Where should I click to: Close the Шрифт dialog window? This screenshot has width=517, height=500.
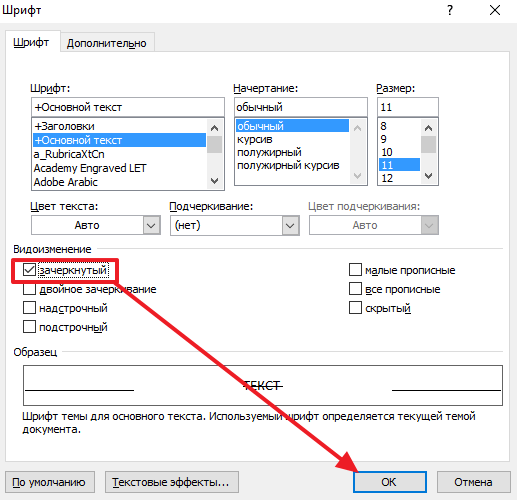495,10
